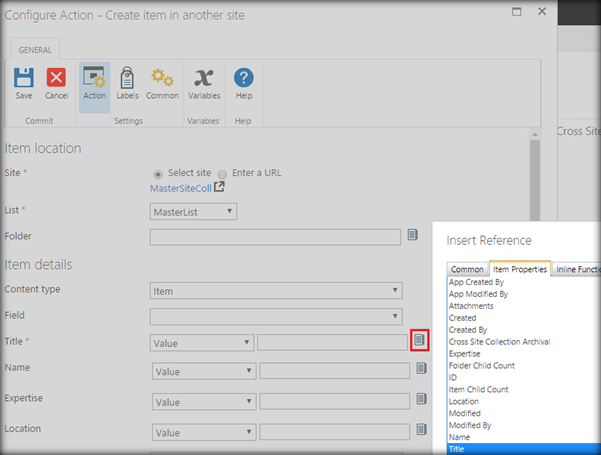Open the Labels settings icon
This screenshot has width=601, height=455.
(127, 78)
